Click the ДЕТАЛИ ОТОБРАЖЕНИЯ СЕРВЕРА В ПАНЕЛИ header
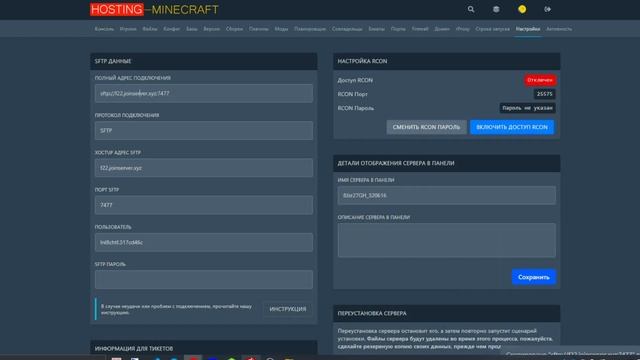This screenshot has width=640, height=360. click(x=447, y=163)
